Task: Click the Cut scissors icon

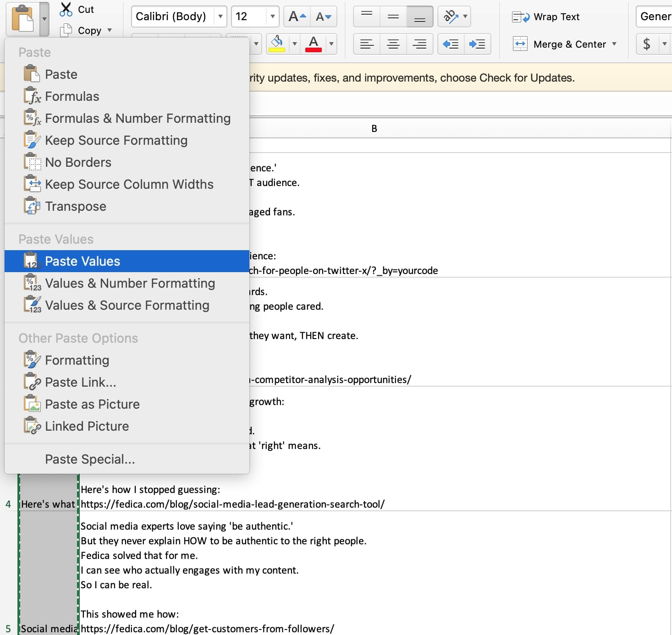Action: coord(66,9)
